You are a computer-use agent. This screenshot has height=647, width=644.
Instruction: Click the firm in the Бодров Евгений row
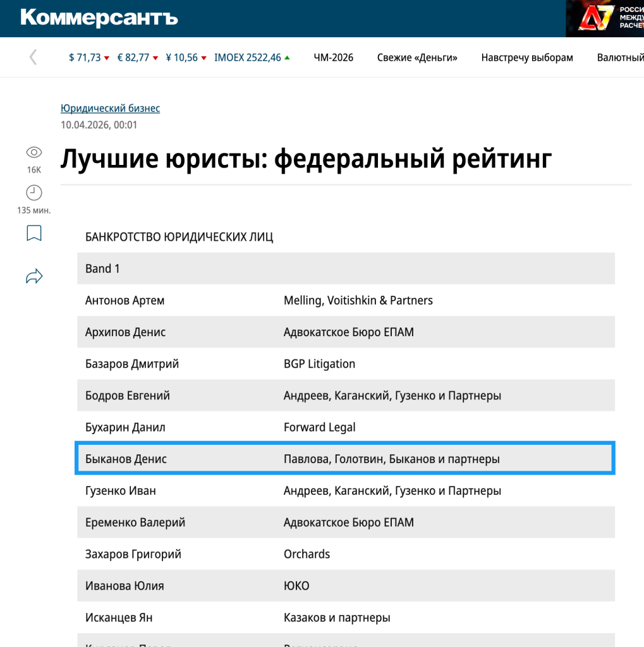(392, 396)
